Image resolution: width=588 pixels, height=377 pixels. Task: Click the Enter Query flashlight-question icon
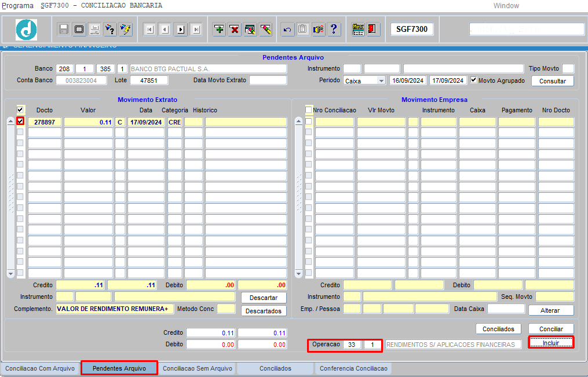tap(110, 29)
